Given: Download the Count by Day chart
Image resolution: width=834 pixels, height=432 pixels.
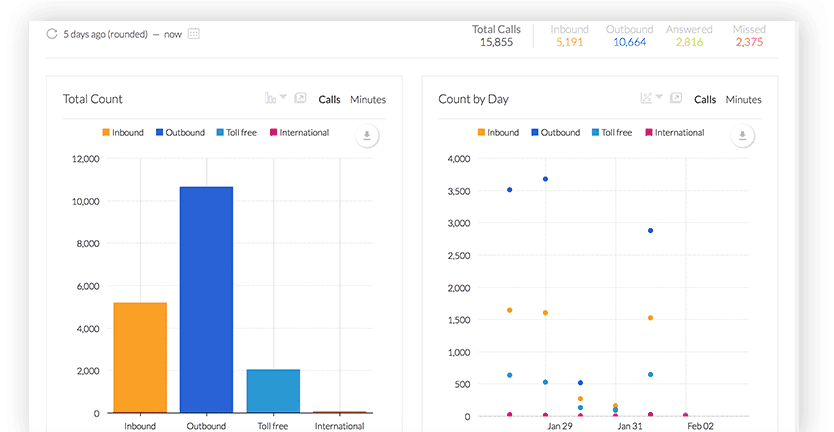Looking at the screenshot, I should click(742, 136).
